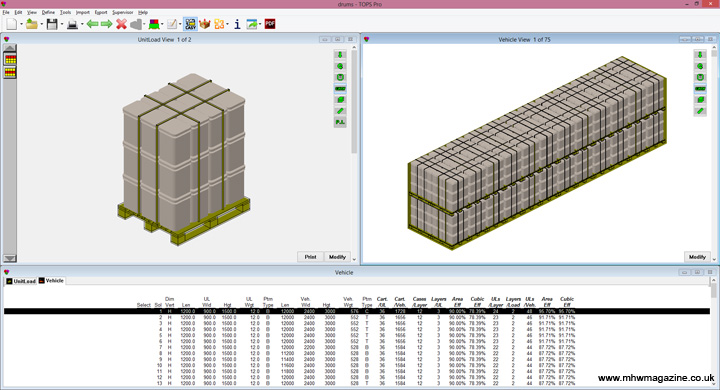The width and height of the screenshot is (720, 390).
Task: Expand the colored blocks icon dropdown arrow
Action: point(163,24)
